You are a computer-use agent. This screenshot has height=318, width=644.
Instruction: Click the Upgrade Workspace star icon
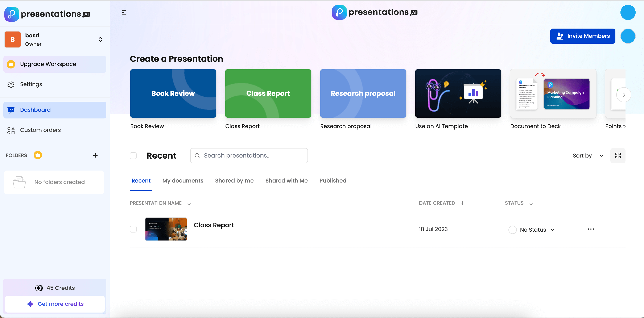point(11,64)
